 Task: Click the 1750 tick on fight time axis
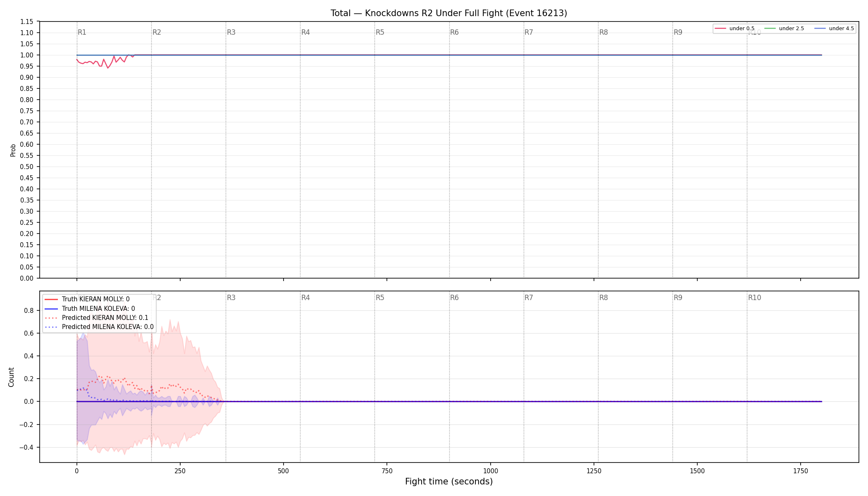pos(801,471)
